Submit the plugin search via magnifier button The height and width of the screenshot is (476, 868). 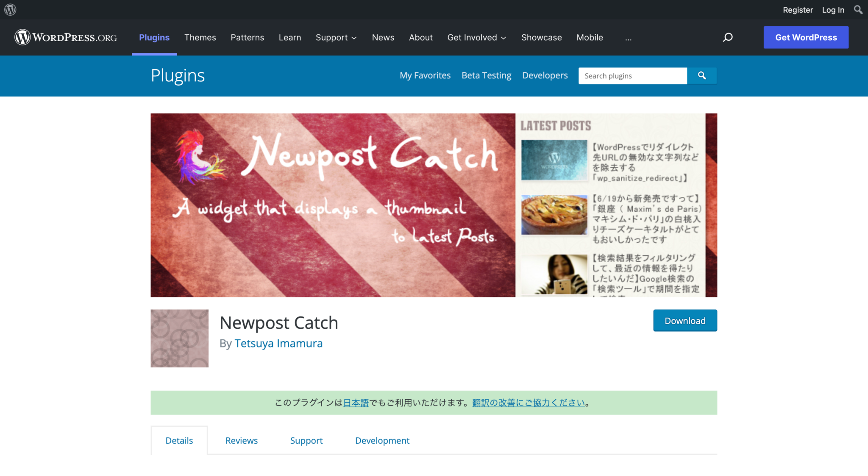702,76
